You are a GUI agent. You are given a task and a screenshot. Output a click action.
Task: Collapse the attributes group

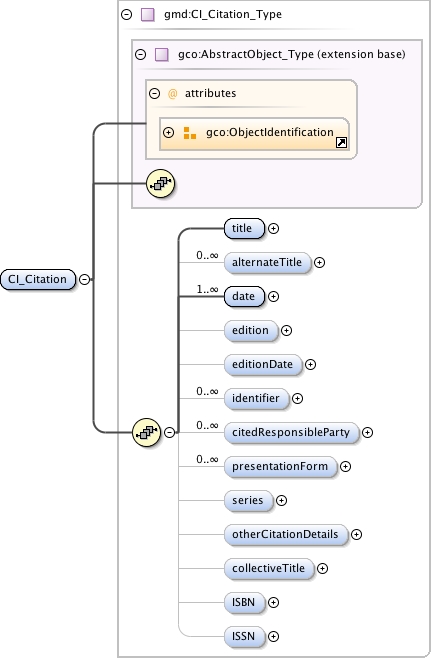(x=155, y=93)
